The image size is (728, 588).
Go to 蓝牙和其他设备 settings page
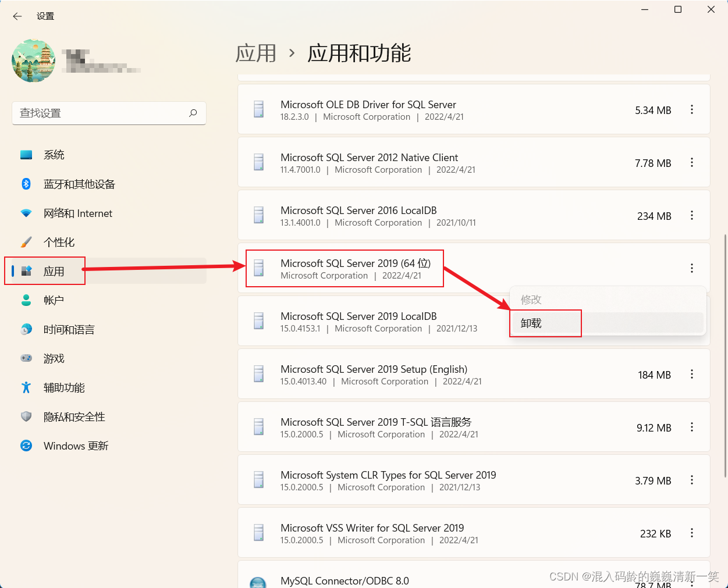click(x=109, y=184)
